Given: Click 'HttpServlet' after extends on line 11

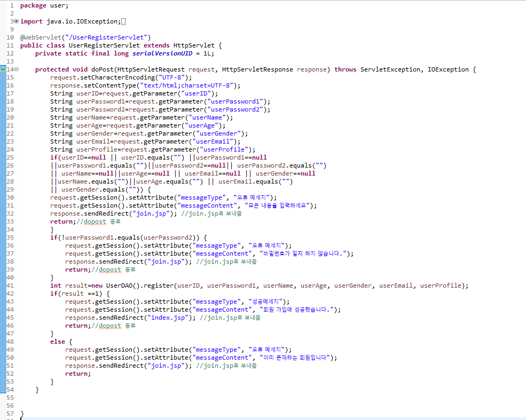Looking at the screenshot, I should tap(194, 45).
